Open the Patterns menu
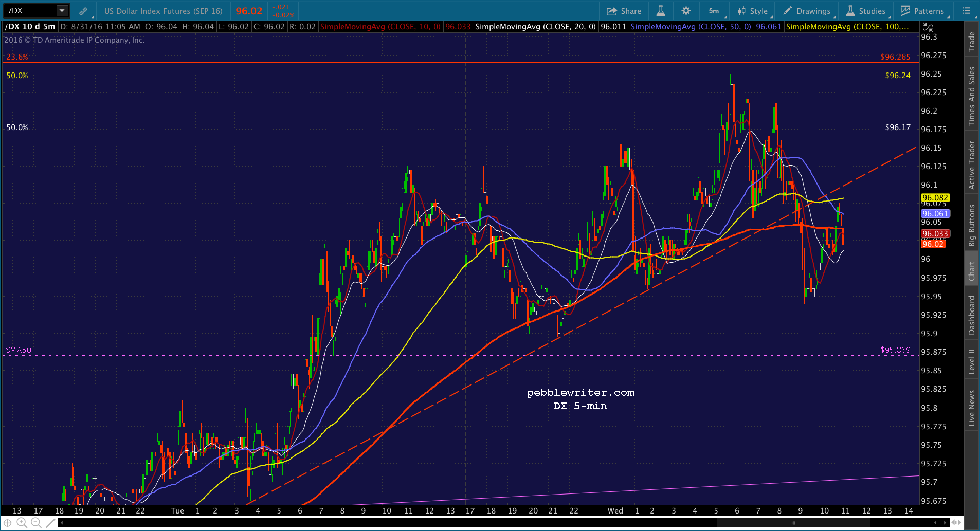 923,11
